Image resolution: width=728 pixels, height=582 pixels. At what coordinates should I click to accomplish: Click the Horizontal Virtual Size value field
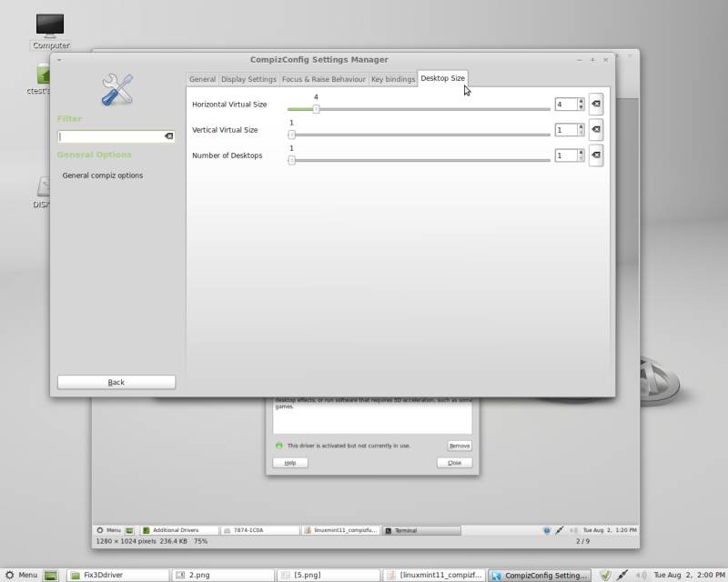point(566,105)
